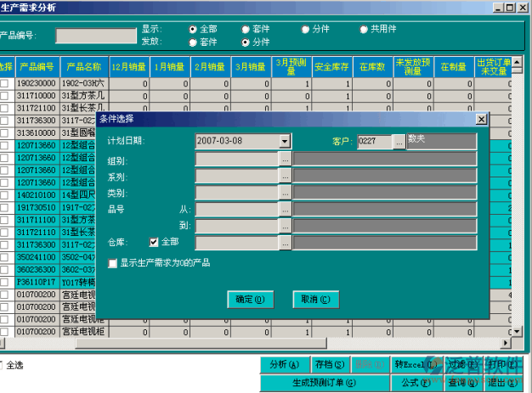Uncheck the 仓库 全部 checkbox
The image size is (532, 393).
[x=155, y=243]
